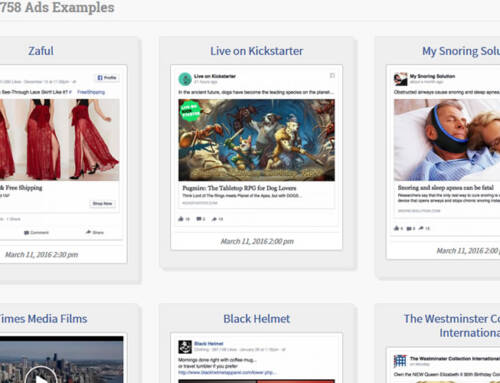This screenshot has height=383, width=500.
Task: Click the Westminster Collection International page name
Action: 455,358
